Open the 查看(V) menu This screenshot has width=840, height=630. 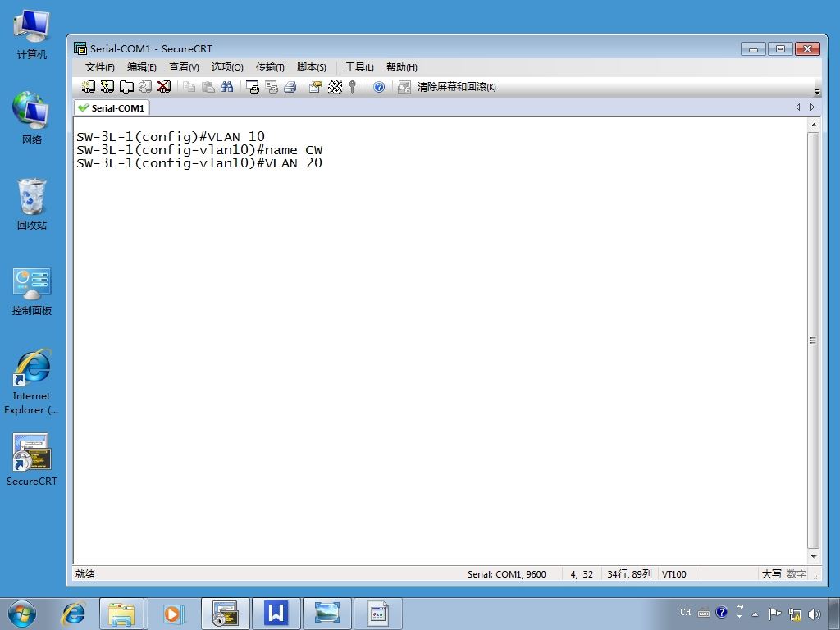184,67
